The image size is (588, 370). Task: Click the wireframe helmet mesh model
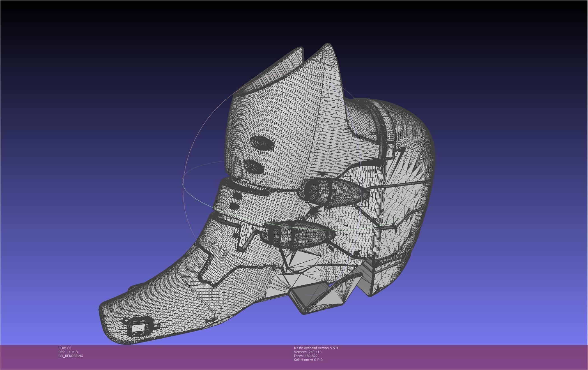click(x=267, y=193)
